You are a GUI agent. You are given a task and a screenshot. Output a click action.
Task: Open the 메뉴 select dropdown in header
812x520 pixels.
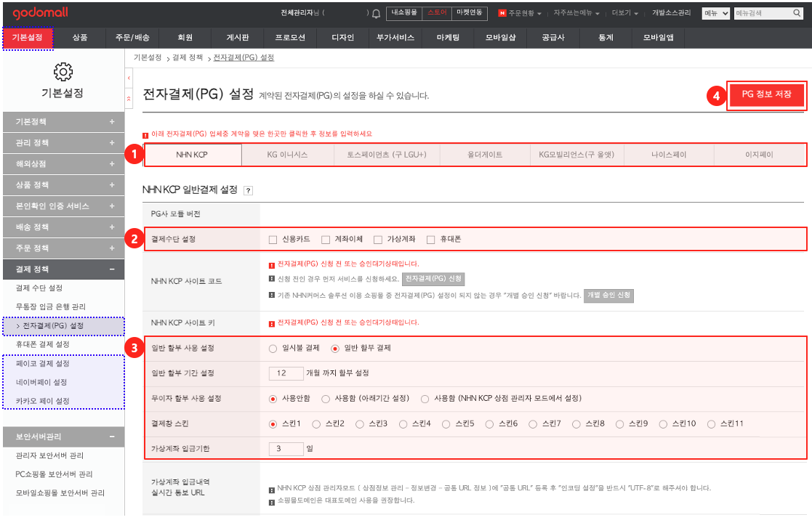[x=715, y=13]
